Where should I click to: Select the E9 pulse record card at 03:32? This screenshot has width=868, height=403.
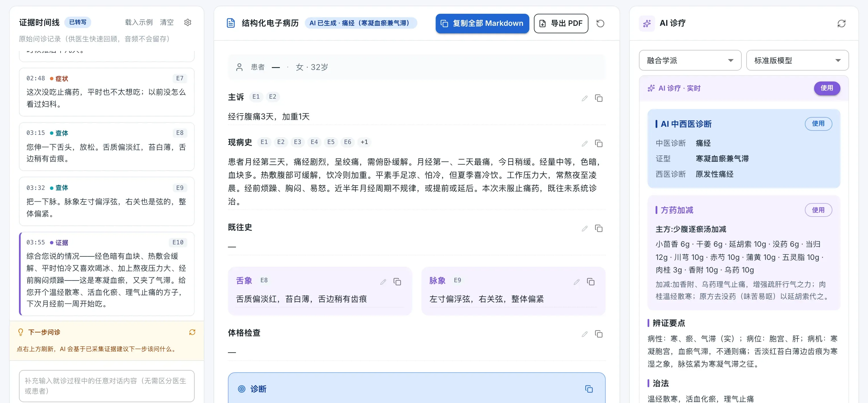pos(106,201)
